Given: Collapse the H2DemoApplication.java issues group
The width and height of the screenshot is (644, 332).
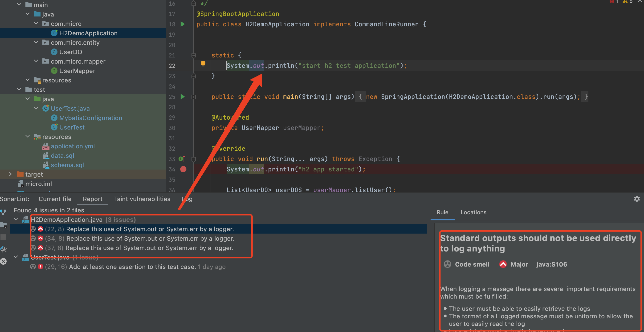Looking at the screenshot, I should (x=16, y=219).
